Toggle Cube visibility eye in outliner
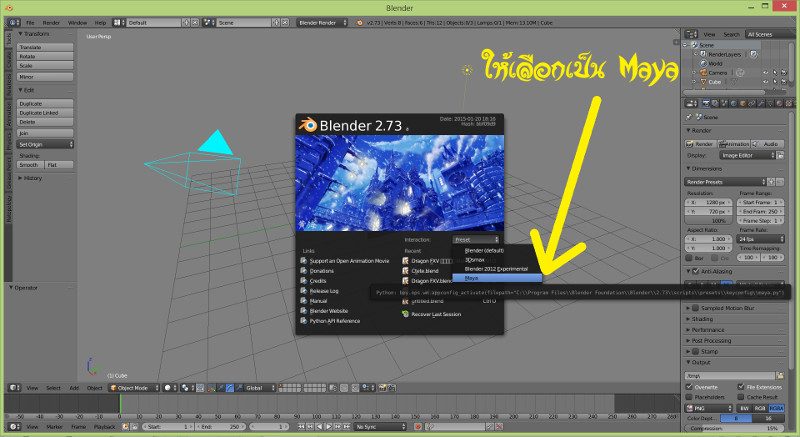Viewport: 800px width, 437px height. coord(765,82)
